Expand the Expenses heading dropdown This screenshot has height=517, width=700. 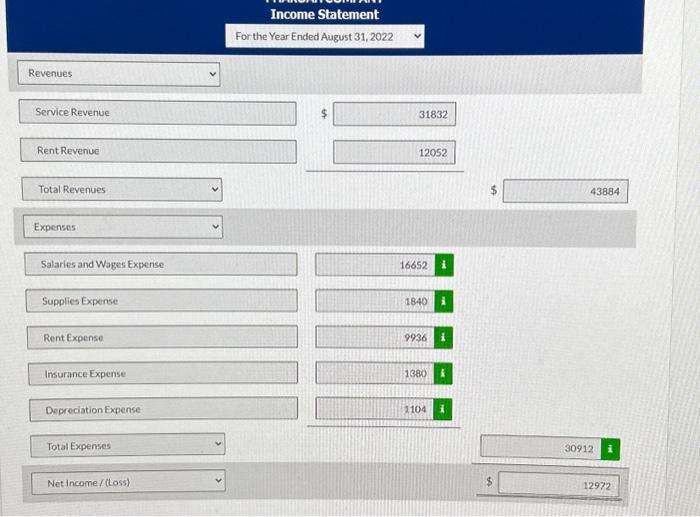coord(123,227)
